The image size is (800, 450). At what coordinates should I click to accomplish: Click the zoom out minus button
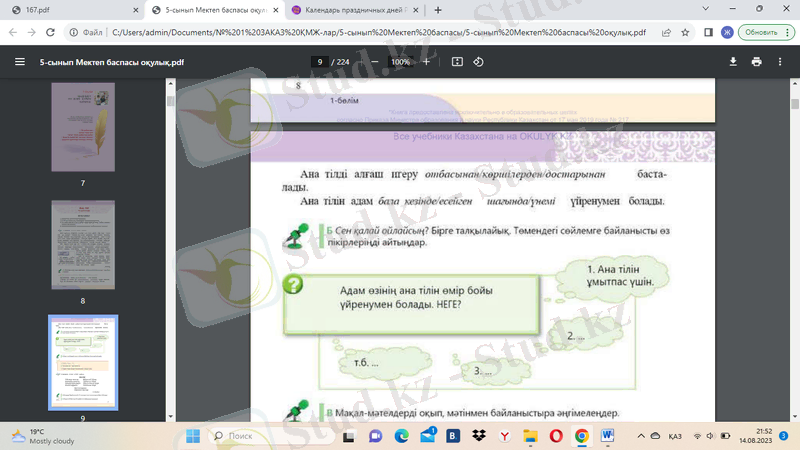[x=374, y=61]
